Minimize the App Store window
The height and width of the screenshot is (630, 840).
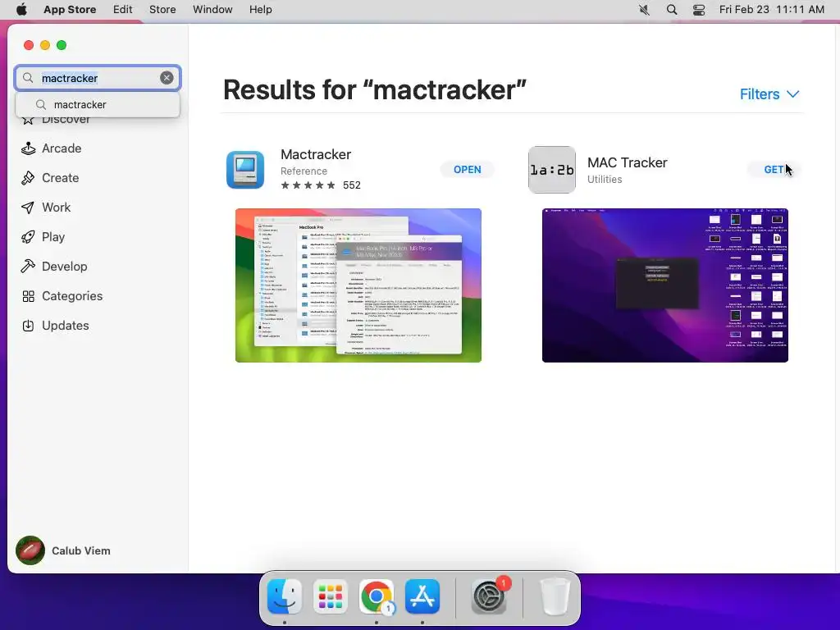[x=45, y=45]
